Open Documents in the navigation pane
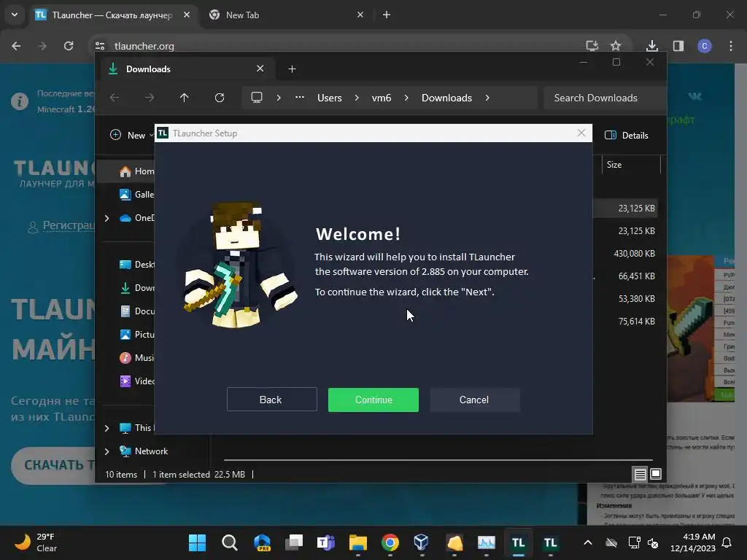The height and width of the screenshot is (560, 747). pos(136,311)
